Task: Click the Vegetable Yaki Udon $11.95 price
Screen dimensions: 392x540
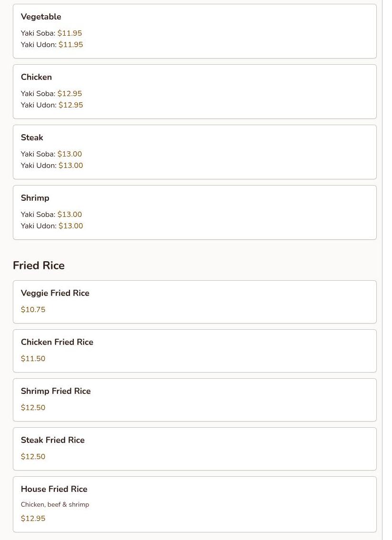Action: coord(70,44)
